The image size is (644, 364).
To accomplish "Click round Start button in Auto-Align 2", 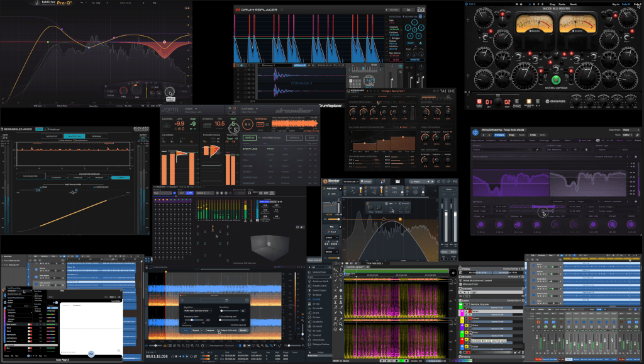I will click(91, 354).
